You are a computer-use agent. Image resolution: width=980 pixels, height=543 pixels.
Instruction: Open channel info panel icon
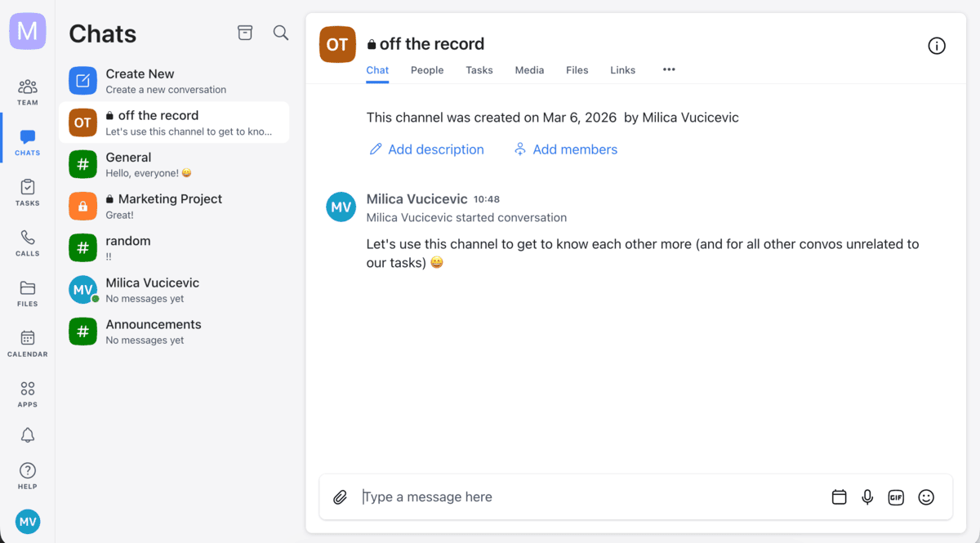click(x=937, y=46)
